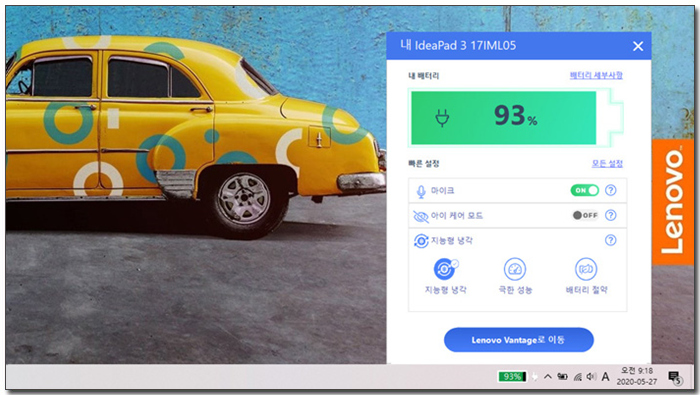Screen dimensions: 700x395
Task: Open help for the 마이크 setting
Action: click(610, 190)
